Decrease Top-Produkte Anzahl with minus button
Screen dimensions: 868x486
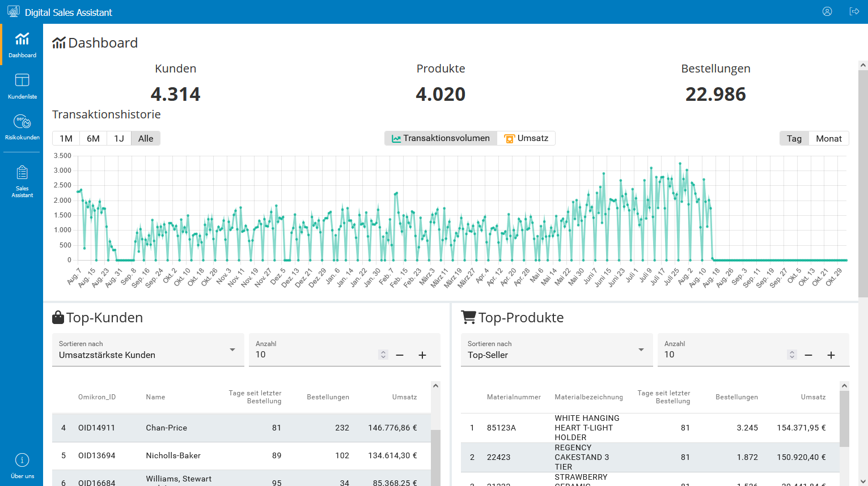[x=808, y=355]
